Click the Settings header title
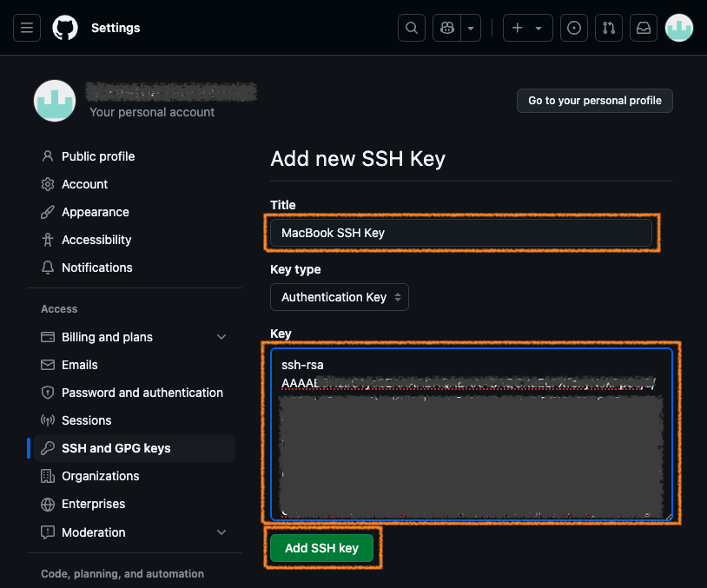 (116, 28)
